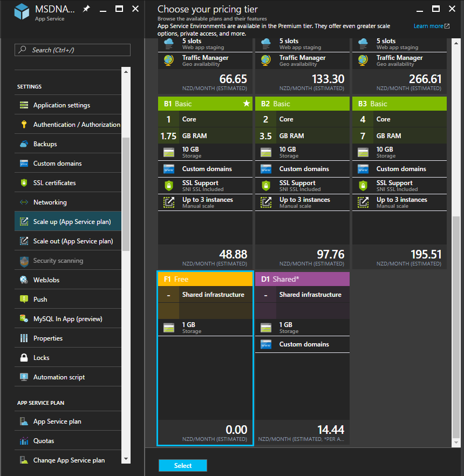Screen dimensions: 464x476
Task: Choose the B2 Basic pricing tier header
Action: point(302,104)
